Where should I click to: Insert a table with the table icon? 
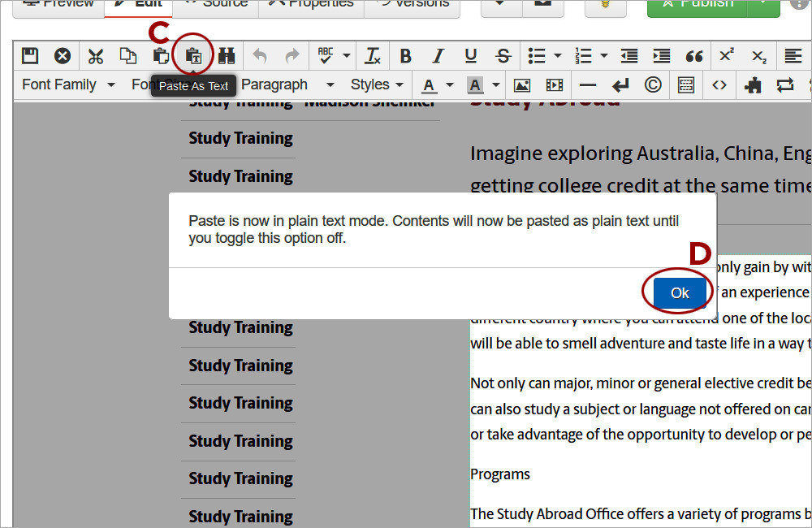coord(685,84)
